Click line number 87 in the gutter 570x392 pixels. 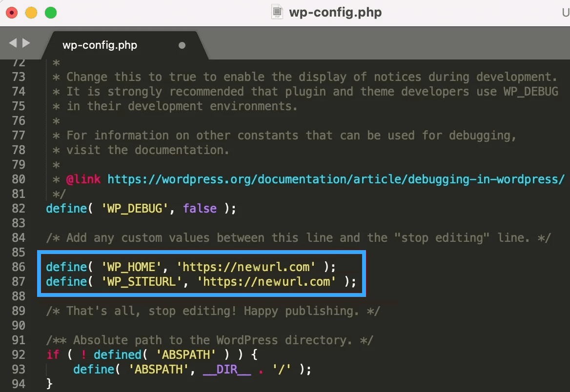(19, 281)
